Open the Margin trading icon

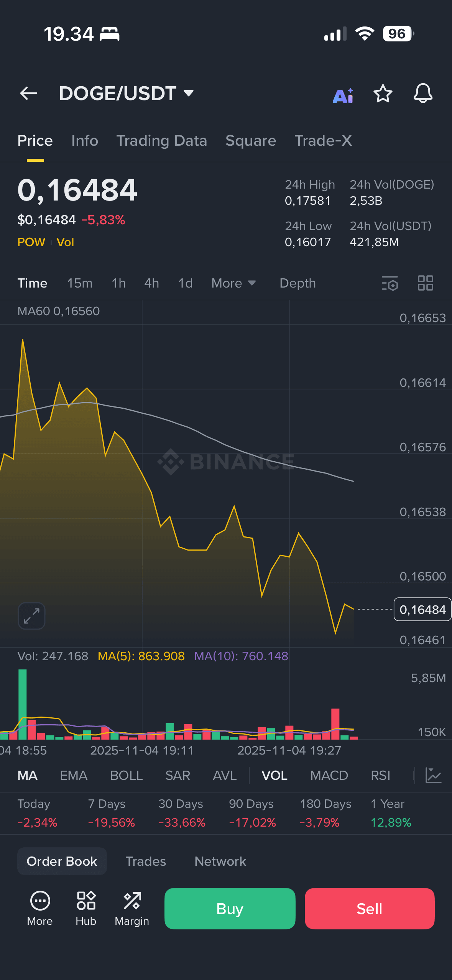[x=132, y=908]
